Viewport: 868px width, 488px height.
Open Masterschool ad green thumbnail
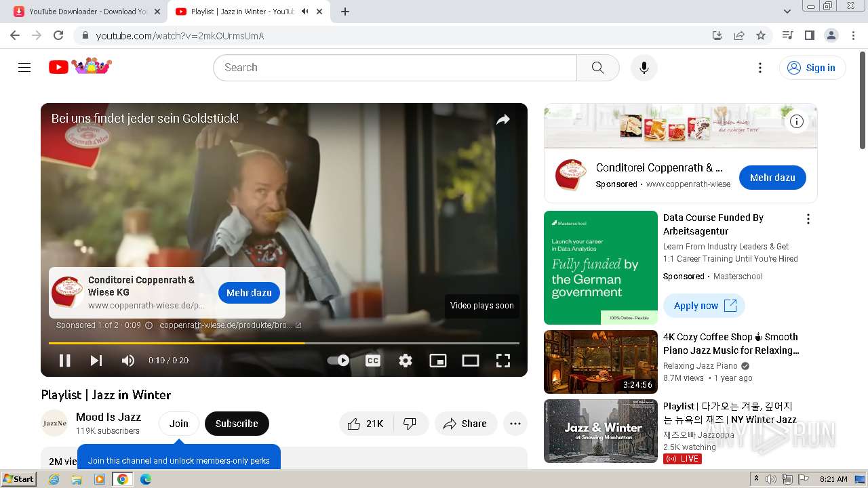601,268
